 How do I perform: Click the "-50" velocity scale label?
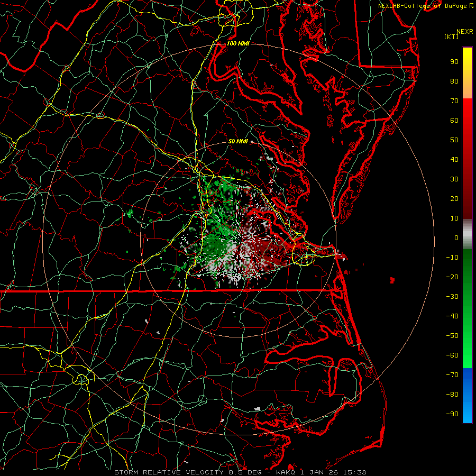click(x=452, y=336)
